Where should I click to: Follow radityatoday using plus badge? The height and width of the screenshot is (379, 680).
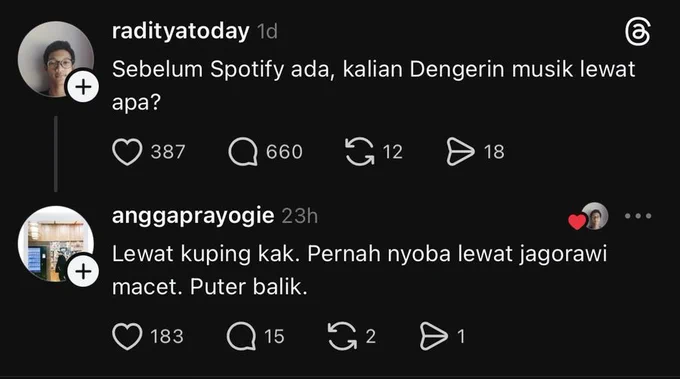point(83,87)
